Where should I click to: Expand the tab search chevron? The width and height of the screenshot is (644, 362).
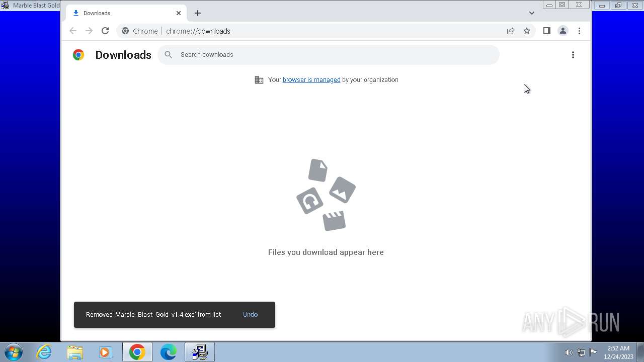click(x=532, y=13)
